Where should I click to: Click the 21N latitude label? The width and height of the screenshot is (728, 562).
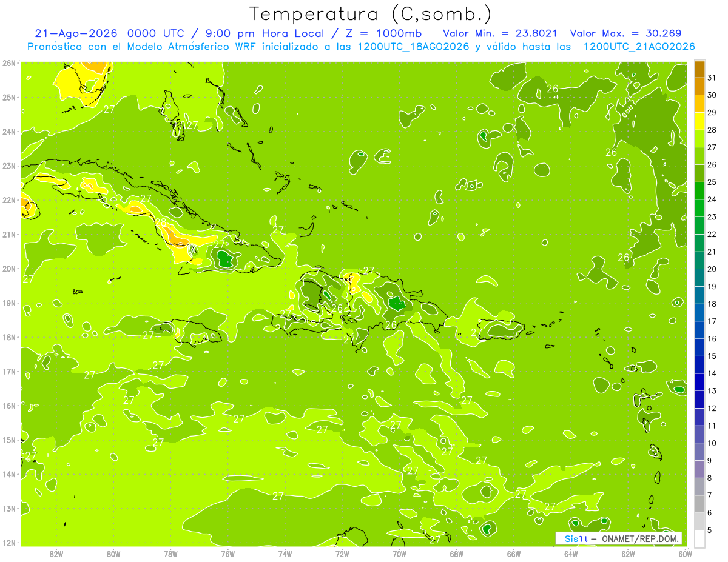[9, 235]
